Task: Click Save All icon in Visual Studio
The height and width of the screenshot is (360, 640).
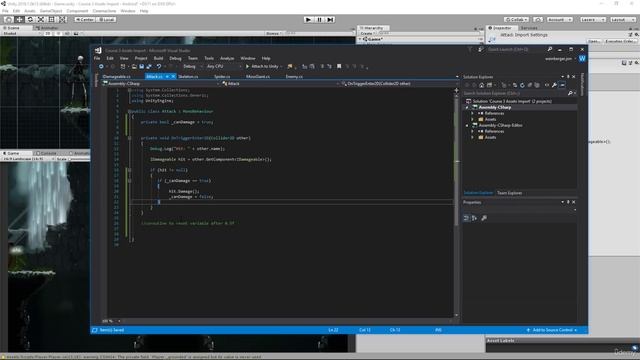Action: pyautogui.click(x=149, y=66)
